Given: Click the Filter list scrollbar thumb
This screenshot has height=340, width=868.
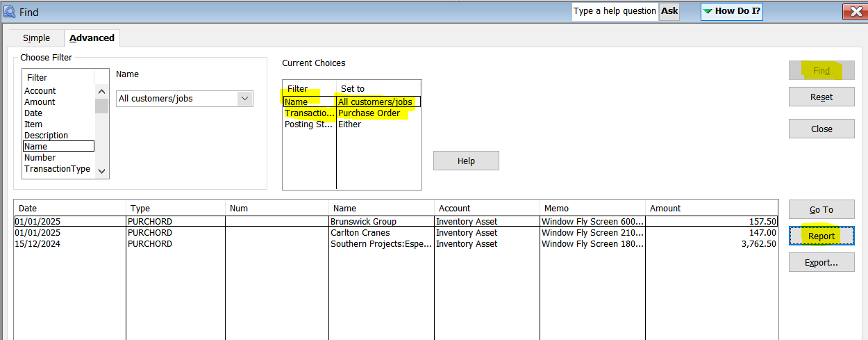Looking at the screenshot, I should click(x=102, y=106).
